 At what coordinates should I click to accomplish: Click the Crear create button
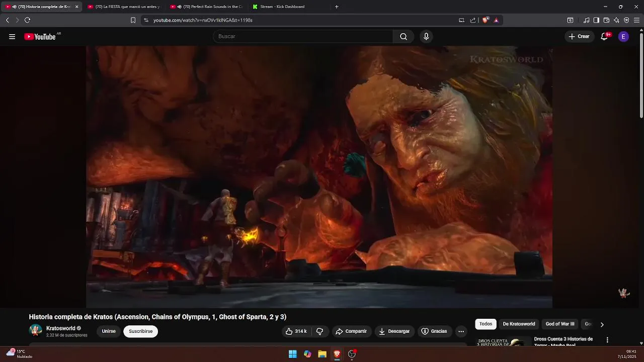pos(579,36)
